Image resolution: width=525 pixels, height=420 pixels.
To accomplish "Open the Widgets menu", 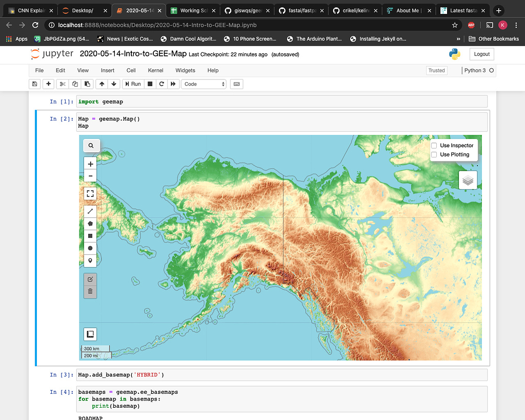I will (185, 70).
